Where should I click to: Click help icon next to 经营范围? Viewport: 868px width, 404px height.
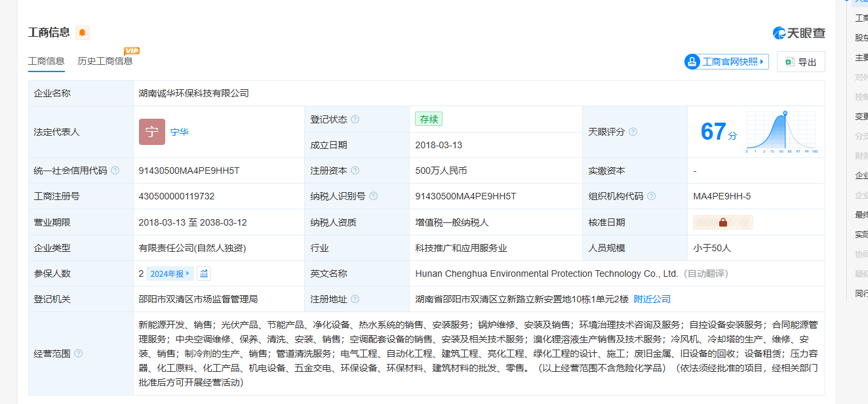(79, 353)
